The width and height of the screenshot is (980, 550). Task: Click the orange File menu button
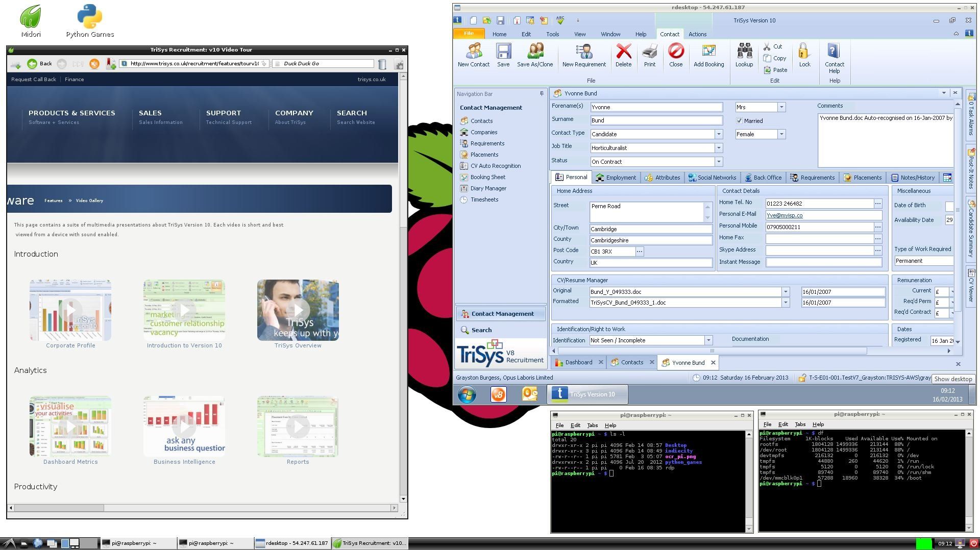pos(469,34)
